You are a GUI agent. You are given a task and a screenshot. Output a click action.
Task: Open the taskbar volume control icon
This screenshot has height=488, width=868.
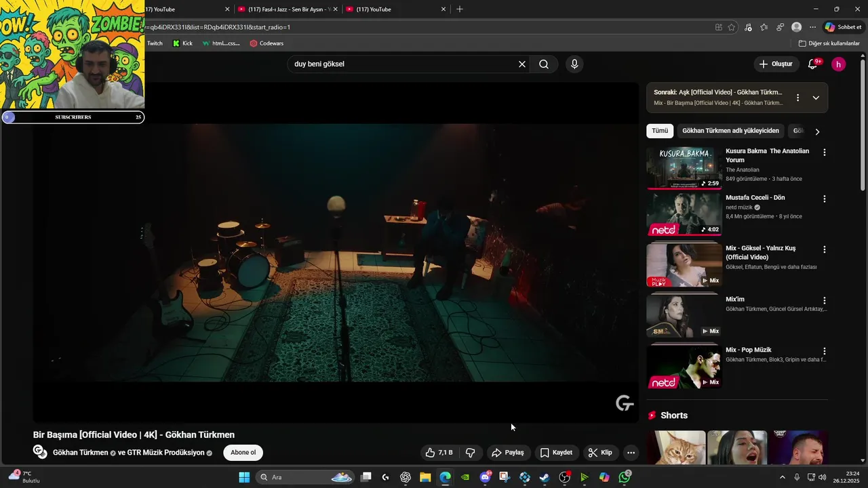[822, 477]
